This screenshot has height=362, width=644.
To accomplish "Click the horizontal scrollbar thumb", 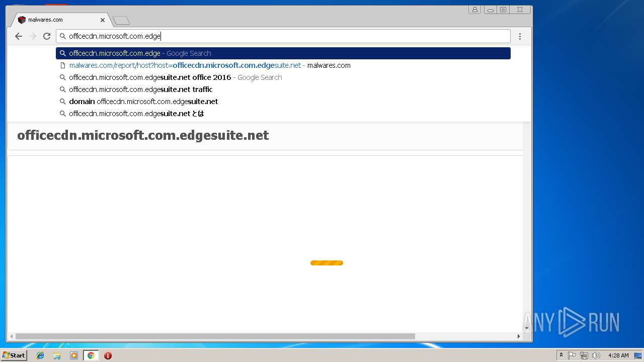I will pyautogui.click(x=215, y=336).
